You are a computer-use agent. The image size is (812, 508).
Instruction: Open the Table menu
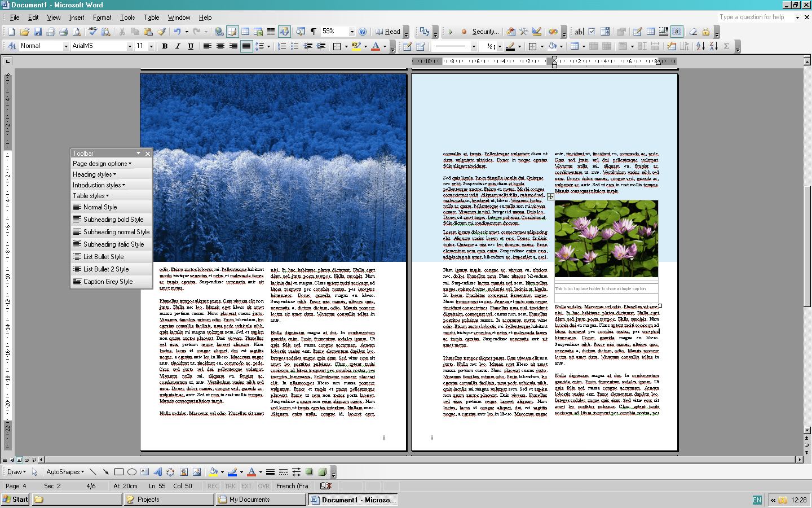coord(151,17)
